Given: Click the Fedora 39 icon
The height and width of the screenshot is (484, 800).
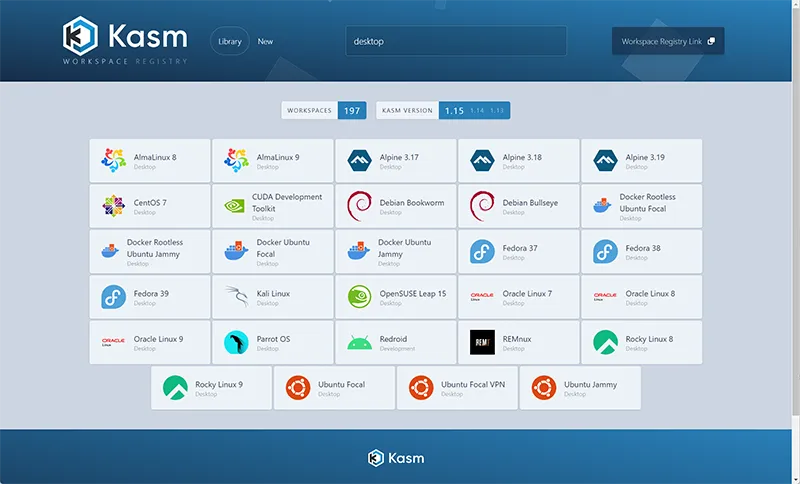Looking at the screenshot, I should 113,297.
